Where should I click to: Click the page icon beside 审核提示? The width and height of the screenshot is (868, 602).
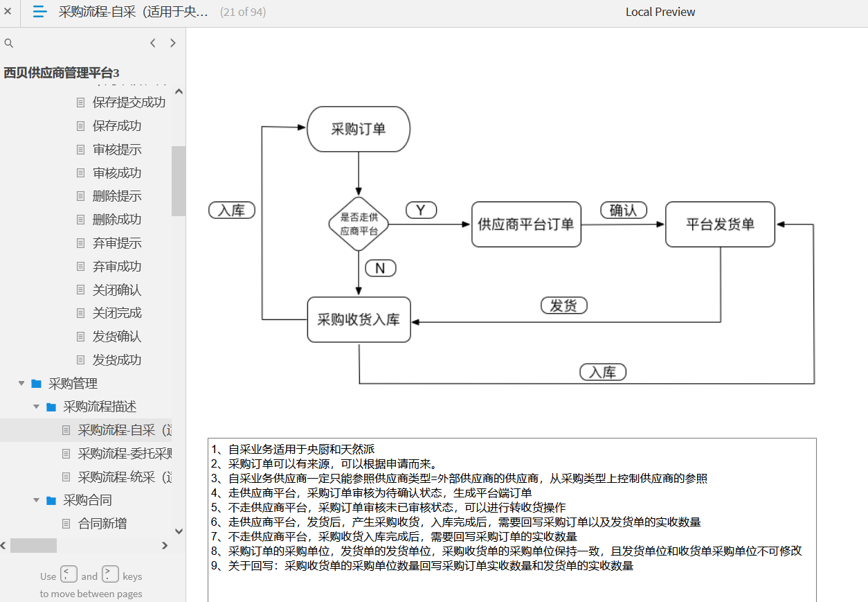click(x=81, y=150)
